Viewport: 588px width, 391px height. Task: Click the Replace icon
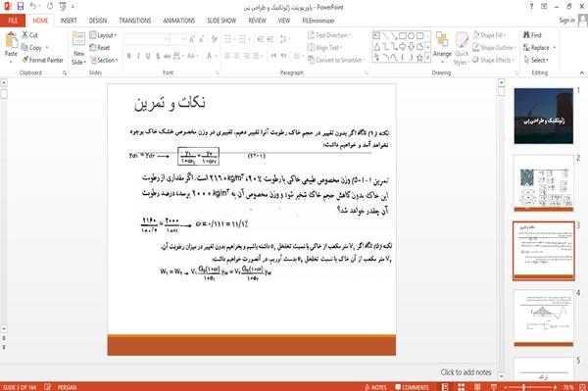coord(527,48)
